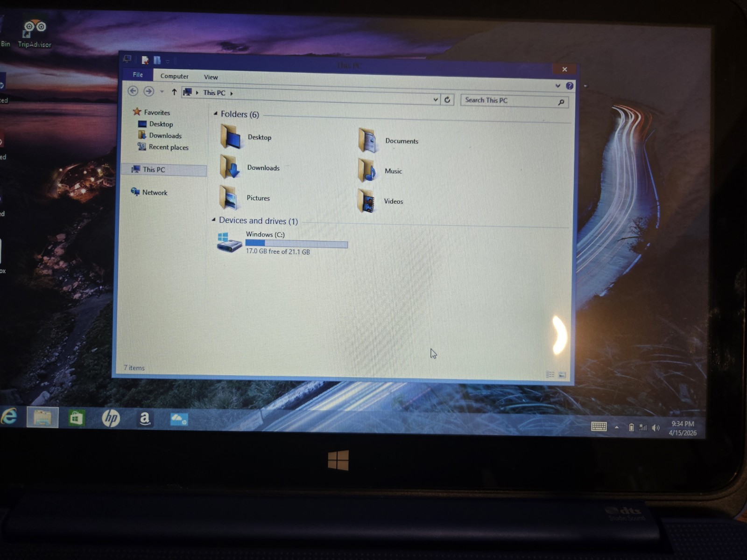Switch to the Computer ribbon tab
Screen dimensions: 747x560
pyautogui.click(x=174, y=76)
